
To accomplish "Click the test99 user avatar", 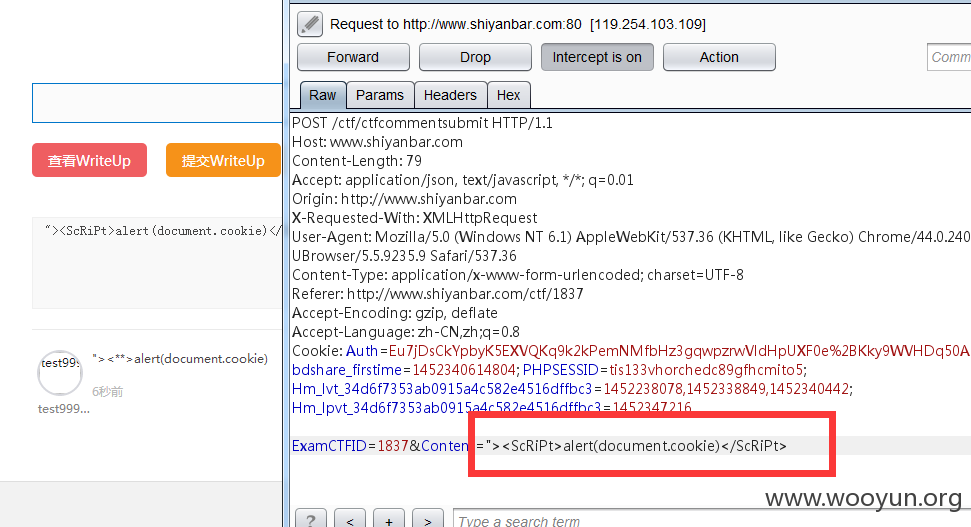I will (60, 373).
